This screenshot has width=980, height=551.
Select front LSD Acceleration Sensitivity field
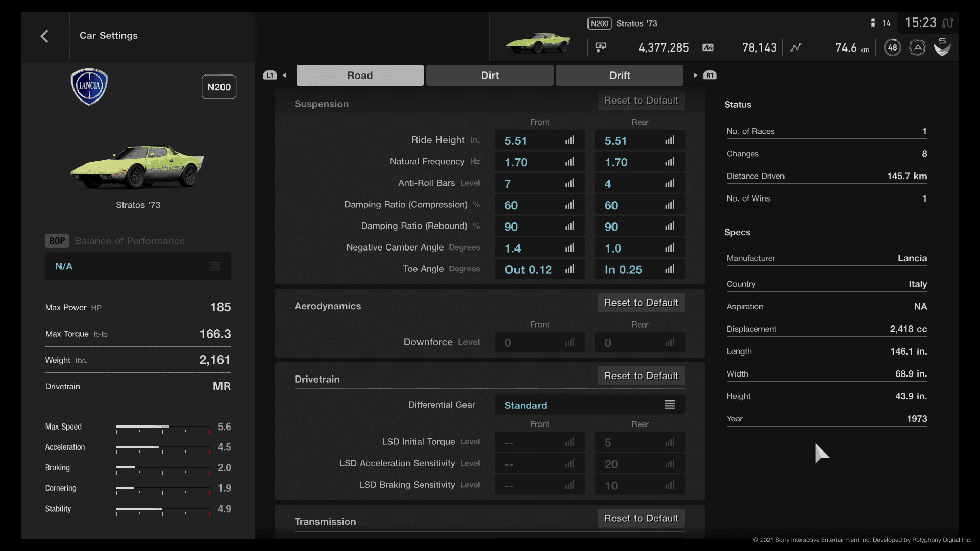tap(540, 463)
